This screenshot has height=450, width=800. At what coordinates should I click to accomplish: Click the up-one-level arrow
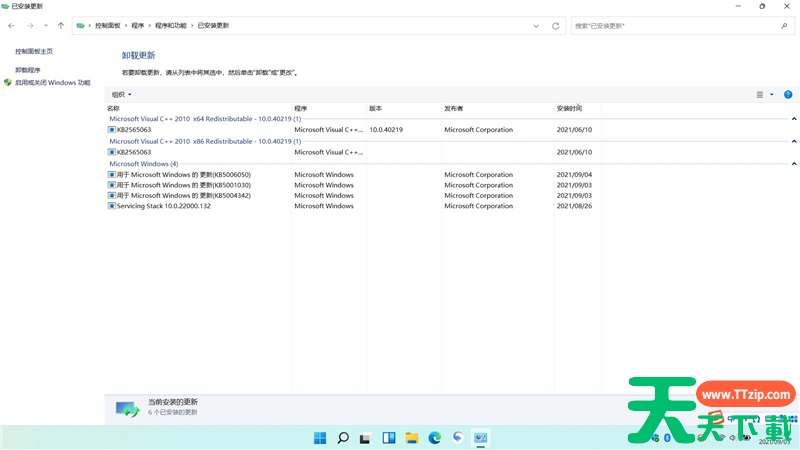click(x=61, y=26)
